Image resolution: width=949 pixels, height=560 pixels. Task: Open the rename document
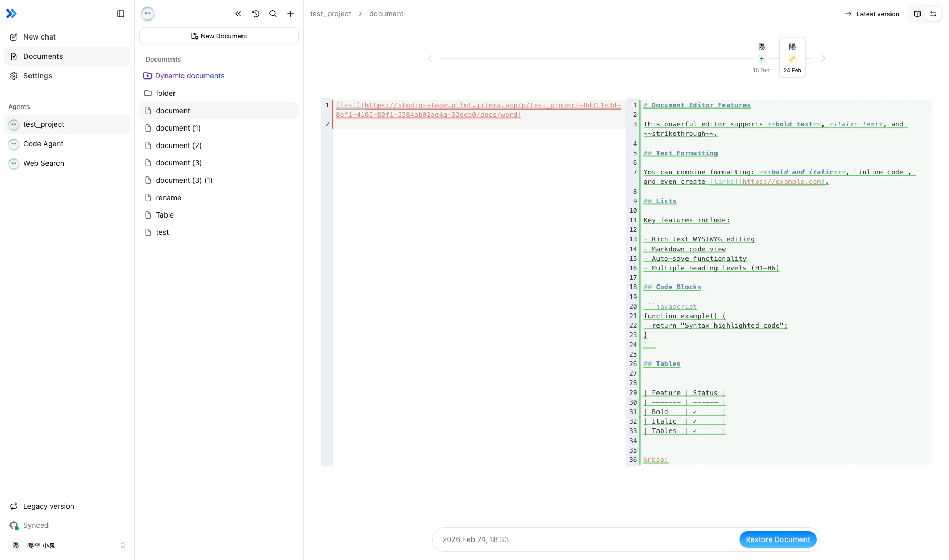[x=219, y=198]
